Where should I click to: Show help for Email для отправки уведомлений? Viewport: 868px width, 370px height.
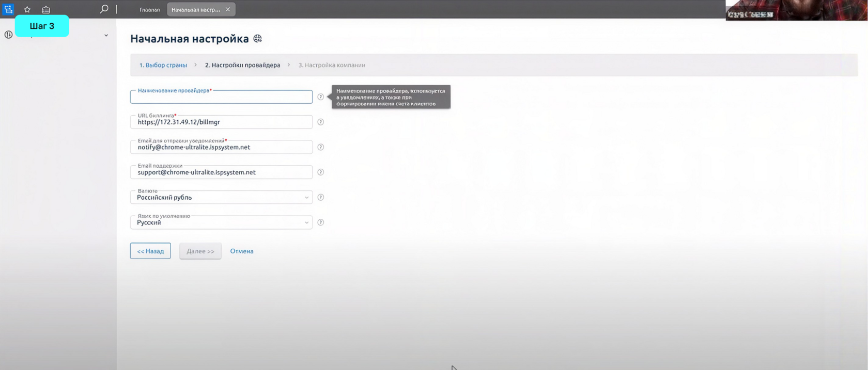coord(321,147)
